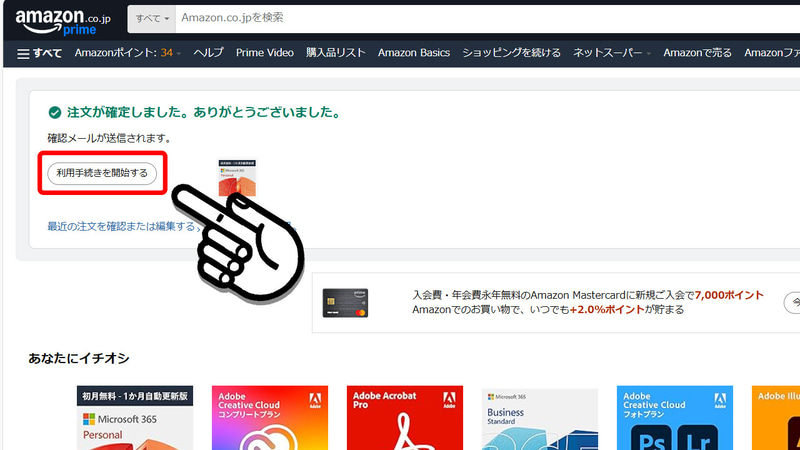Expand the Amazonポイント: 34 dropdown
The height and width of the screenshot is (450, 800).
[x=128, y=53]
